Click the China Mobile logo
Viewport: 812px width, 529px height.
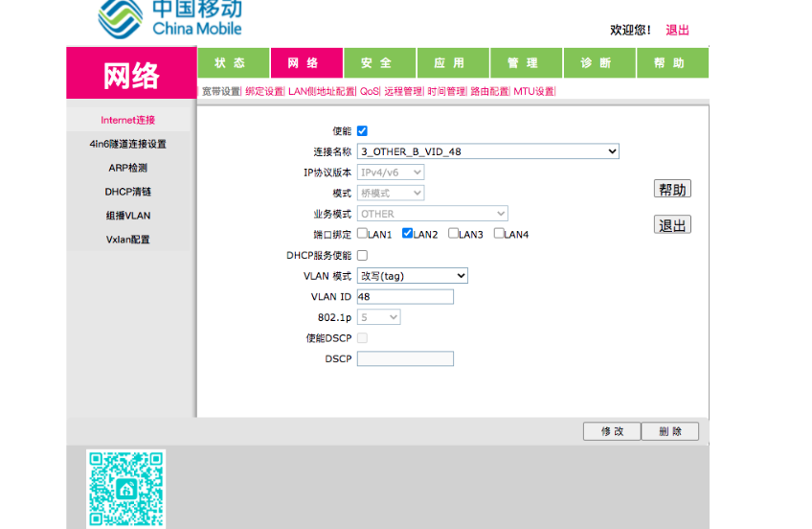click(x=169, y=18)
